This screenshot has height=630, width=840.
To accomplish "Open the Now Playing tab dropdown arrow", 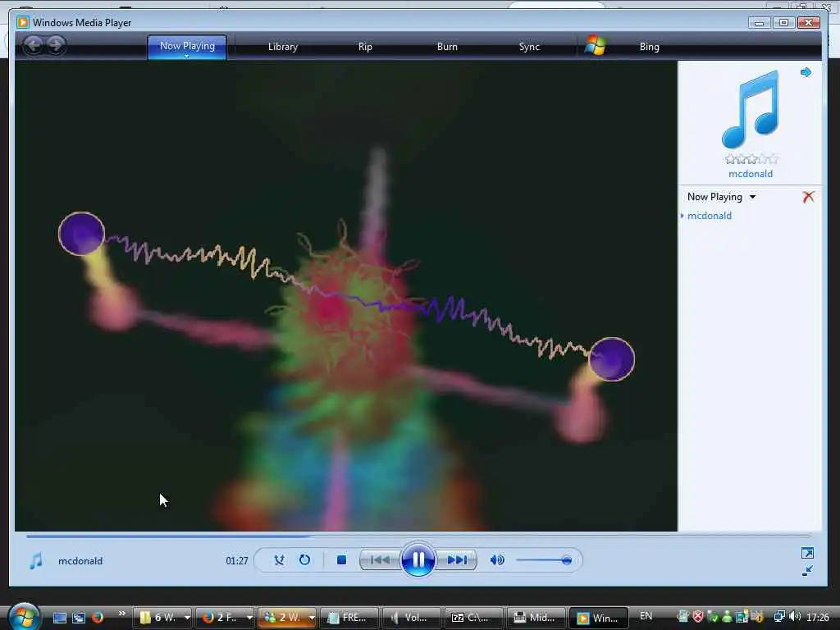I will 187,56.
